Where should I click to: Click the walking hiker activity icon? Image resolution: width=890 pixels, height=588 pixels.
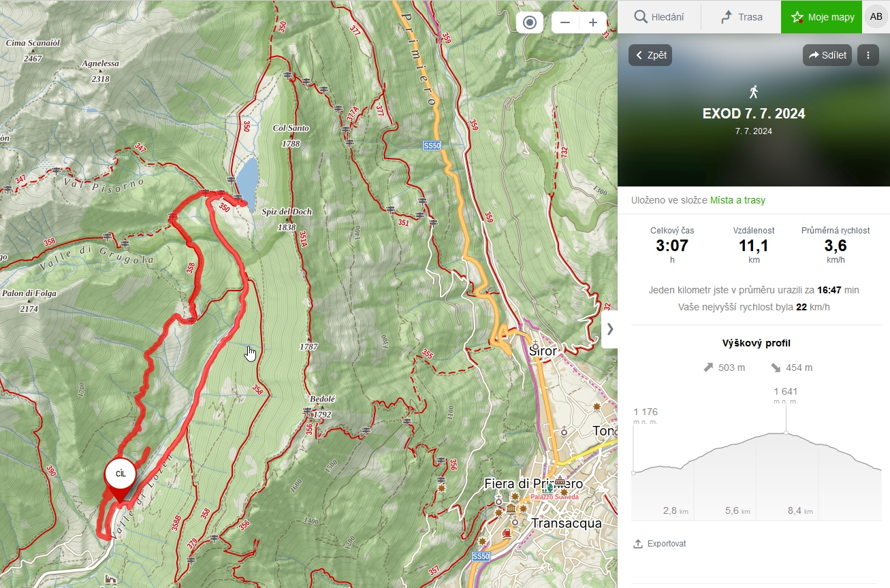(753, 92)
